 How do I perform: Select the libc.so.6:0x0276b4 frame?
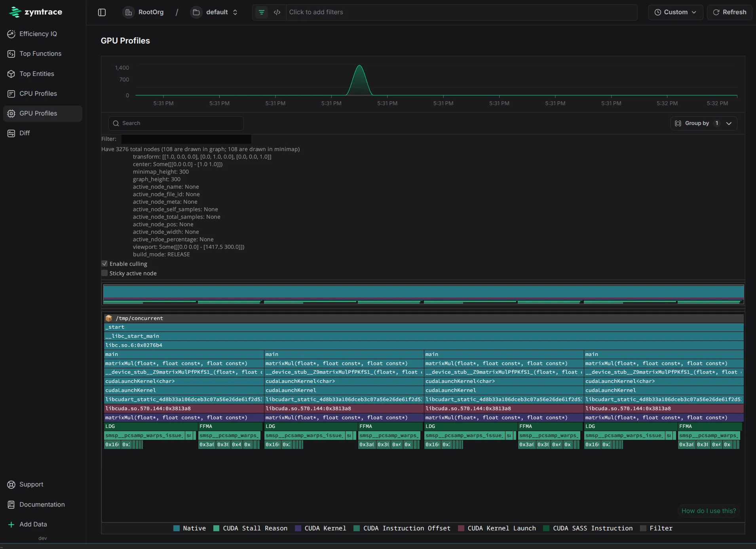pos(424,345)
